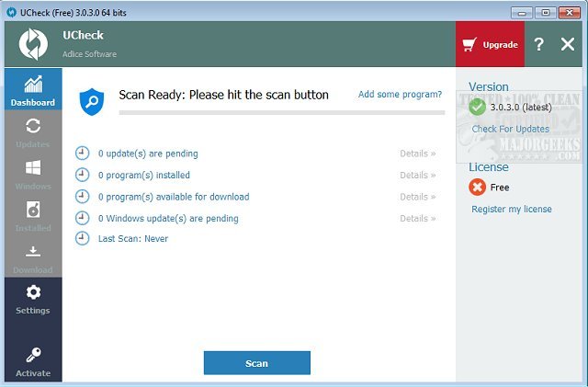Select the Installed programs sidebar icon
Image resolution: width=588 pixels, height=387 pixels.
(32, 215)
